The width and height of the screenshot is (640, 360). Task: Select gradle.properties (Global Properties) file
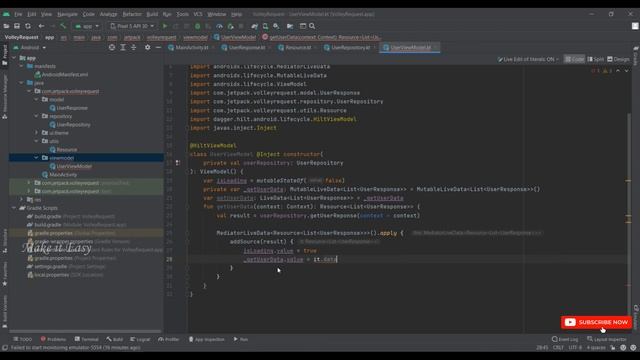click(71, 233)
